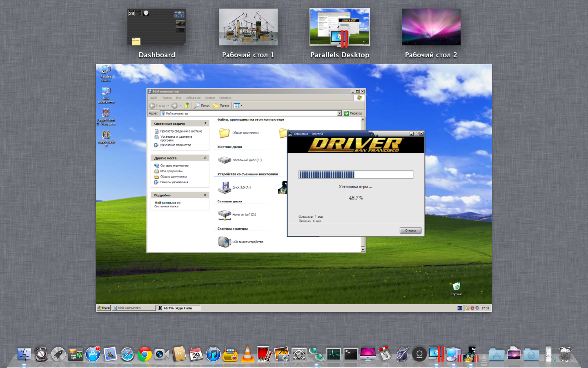The image size is (588, 368).
Task: Expand the address bar dropdown arrow
Action: click(339, 113)
